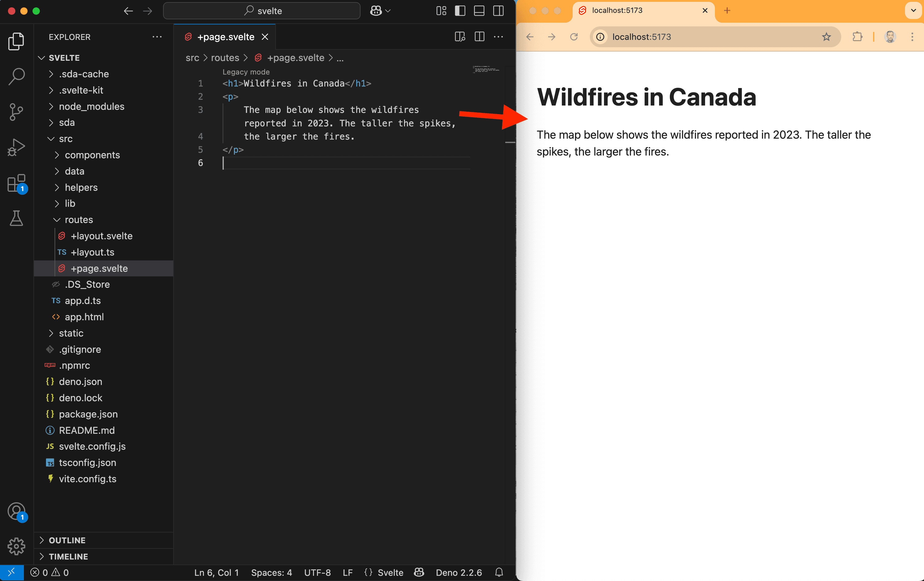The image size is (924, 581).
Task: Toggle the primary side bar
Action: click(460, 11)
